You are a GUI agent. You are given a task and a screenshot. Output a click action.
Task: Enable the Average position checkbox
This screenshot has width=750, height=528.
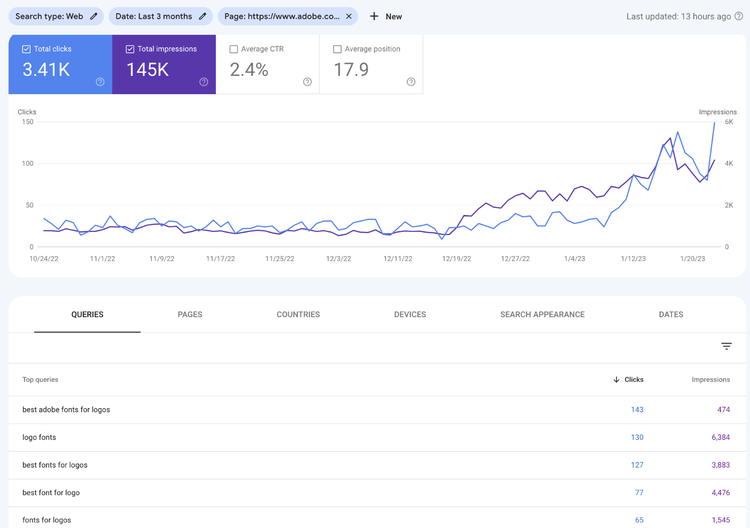click(x=337, y=48)
